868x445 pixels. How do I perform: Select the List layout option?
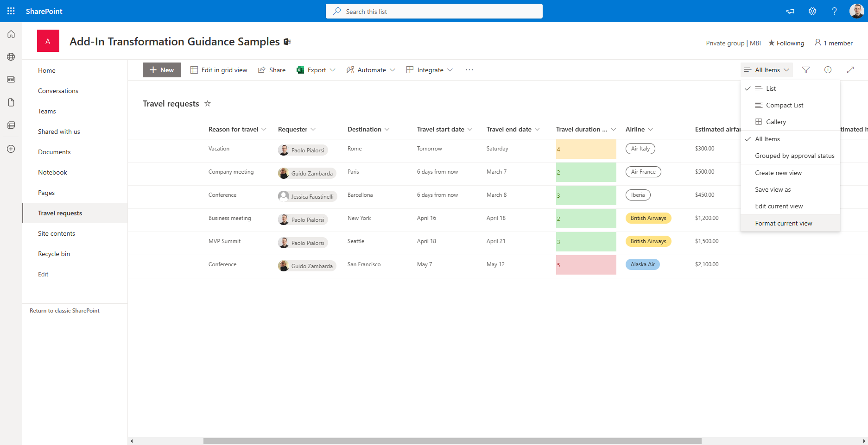coord(771,88)
